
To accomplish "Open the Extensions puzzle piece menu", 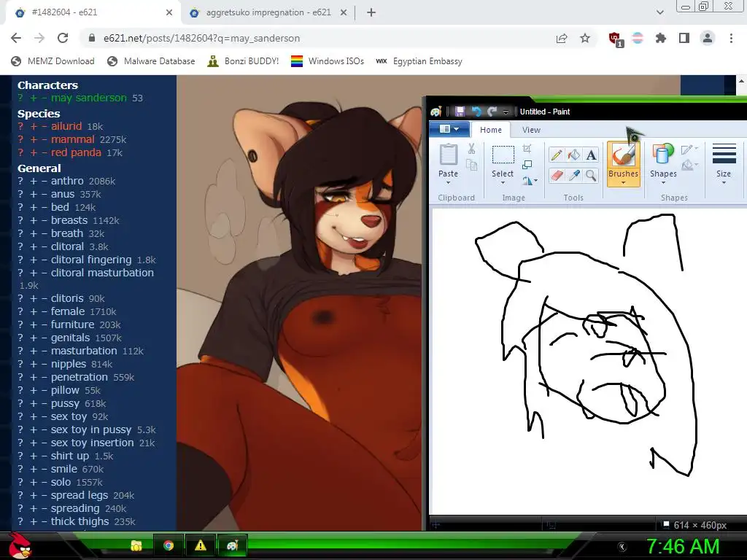I will tap(660, 38).
